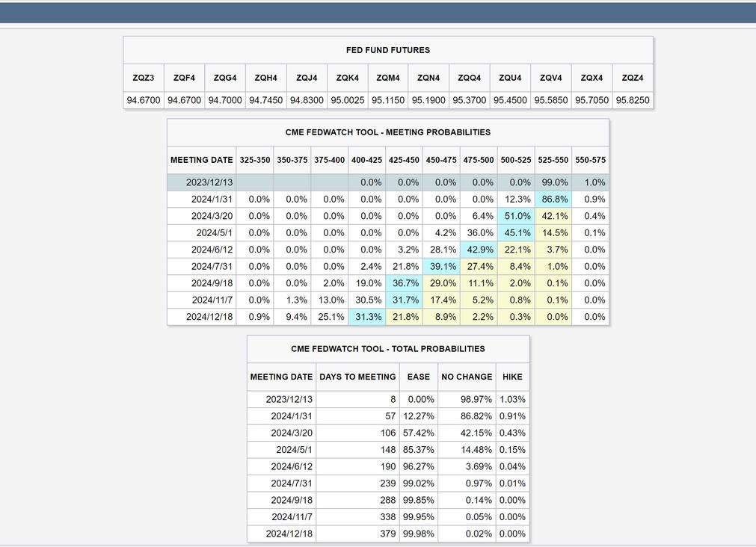Click the 94.7000 futures price
The height and width of the screenshot is (547, 756).
225,100
